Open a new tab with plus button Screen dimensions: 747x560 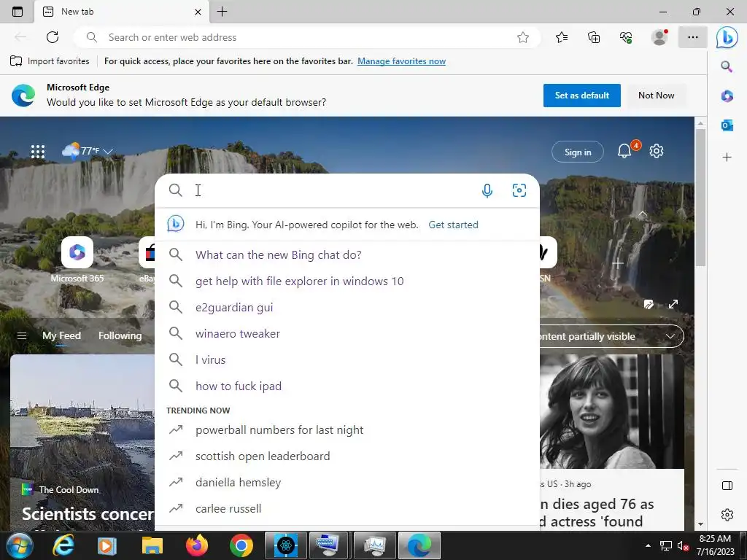[x=222, y=12]
